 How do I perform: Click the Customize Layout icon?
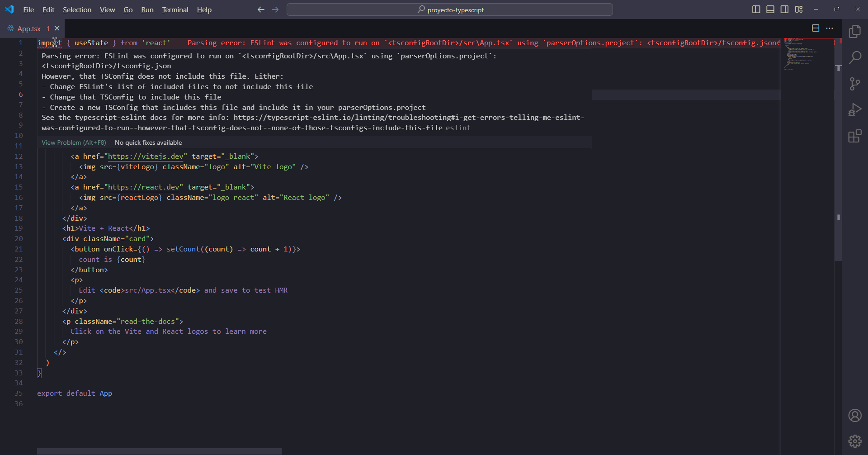coord(799,9)
